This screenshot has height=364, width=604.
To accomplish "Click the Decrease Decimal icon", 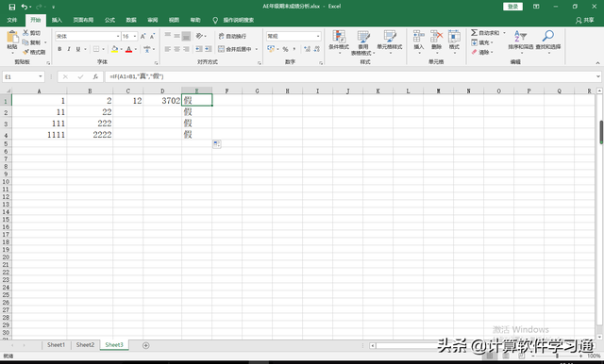I will 317,49.
